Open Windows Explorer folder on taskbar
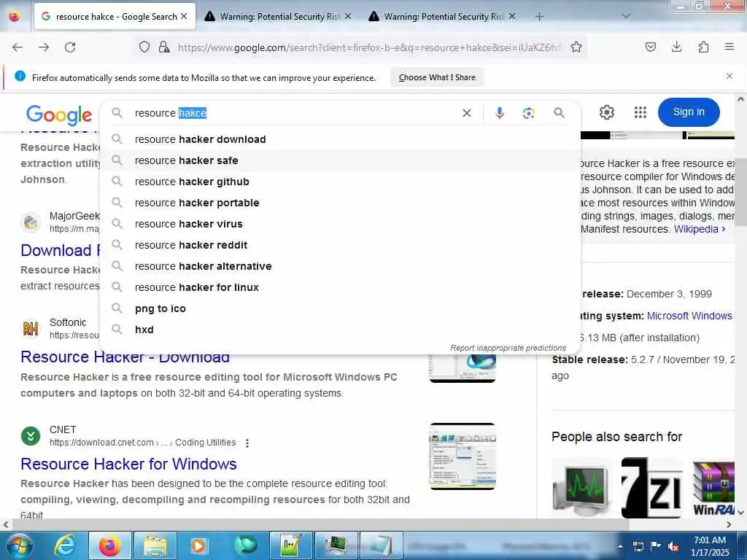 click(155, 546)
